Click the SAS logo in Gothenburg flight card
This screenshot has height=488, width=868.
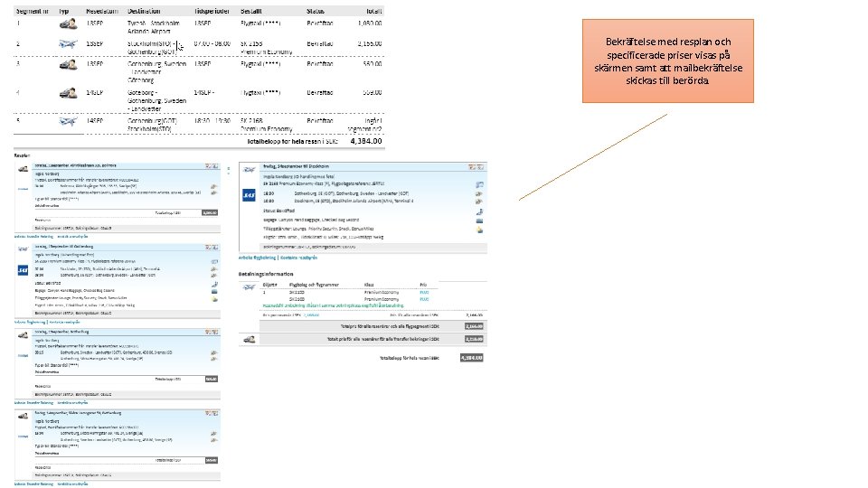point(23,270)
